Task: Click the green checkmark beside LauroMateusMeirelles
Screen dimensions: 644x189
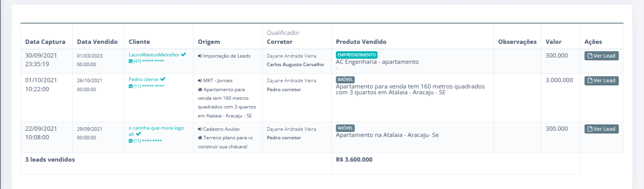Action: 184,55
